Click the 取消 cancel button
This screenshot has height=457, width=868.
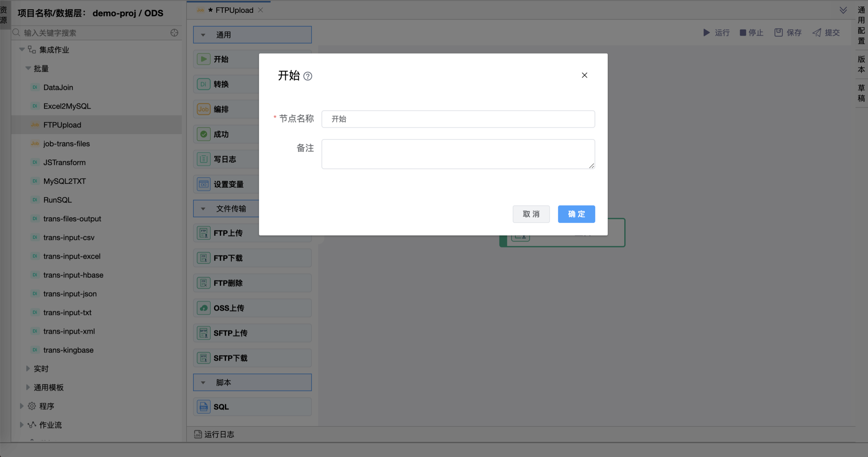point(531,214)
